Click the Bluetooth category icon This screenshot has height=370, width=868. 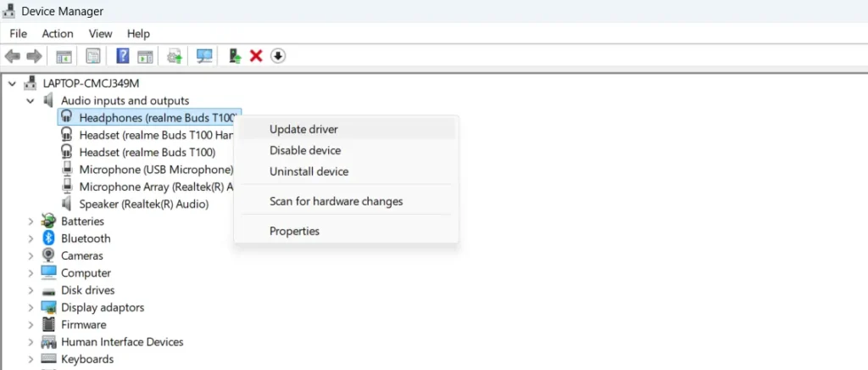pos(48,238)
